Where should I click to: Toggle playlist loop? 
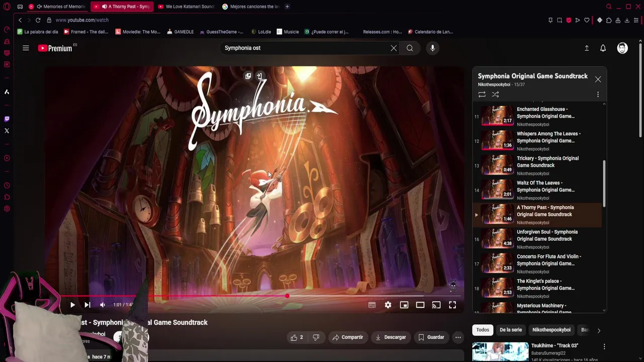tap(481, 95)
